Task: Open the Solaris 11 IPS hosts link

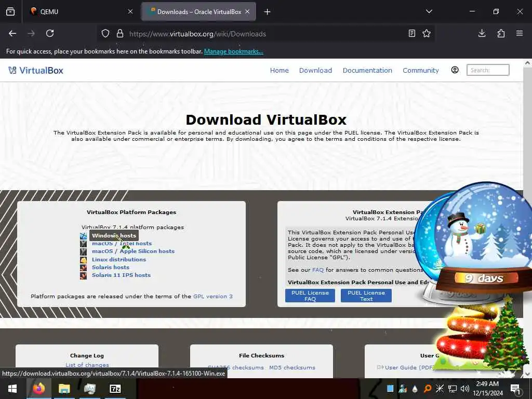Action: point(121,275)
